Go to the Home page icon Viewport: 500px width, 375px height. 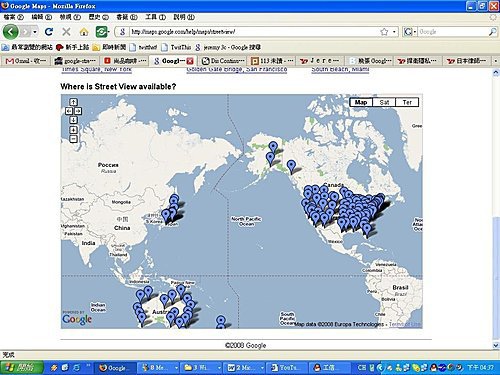pyautogui.click(x=84, y=32)
